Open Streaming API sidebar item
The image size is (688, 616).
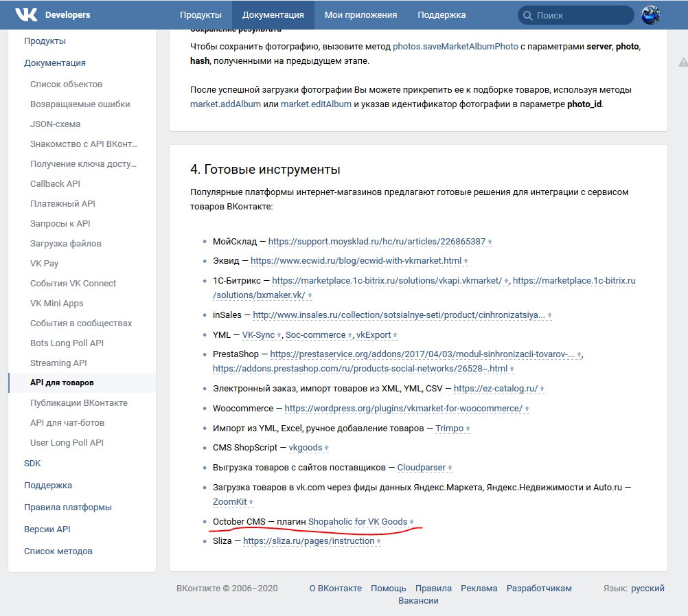coord(58,363)
